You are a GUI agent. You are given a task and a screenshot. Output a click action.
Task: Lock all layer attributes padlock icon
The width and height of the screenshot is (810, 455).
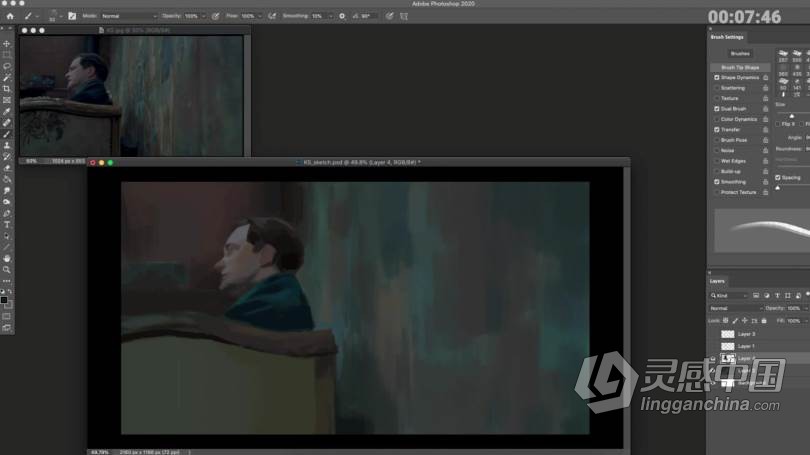764,321
